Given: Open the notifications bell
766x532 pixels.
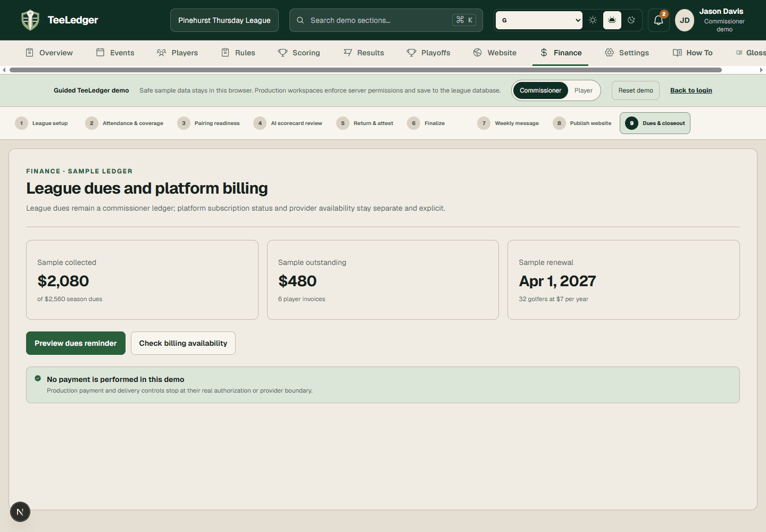Looking at the screenshot, I should [659, 20].
